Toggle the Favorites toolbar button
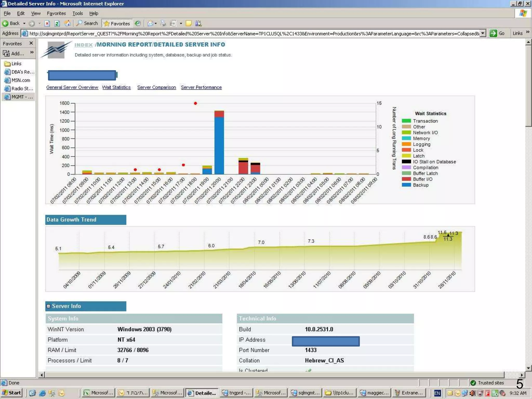Screen dimensions: 532x399 (117, 23)
